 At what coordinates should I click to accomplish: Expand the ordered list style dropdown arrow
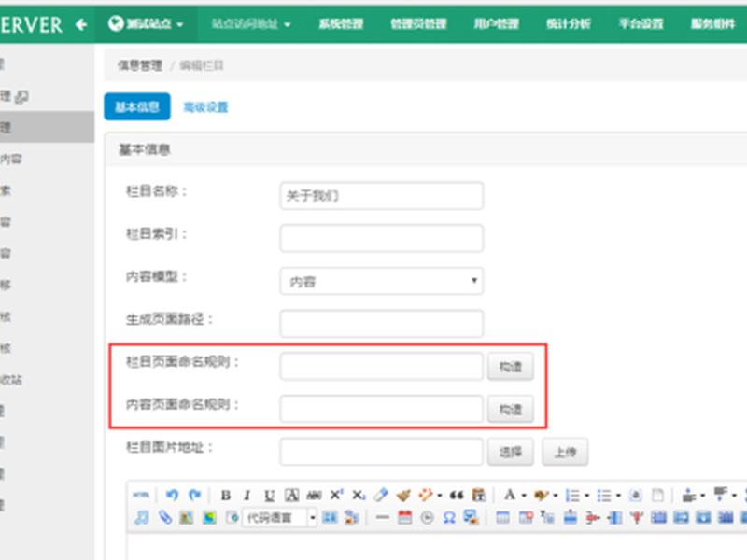pos(587,496)
